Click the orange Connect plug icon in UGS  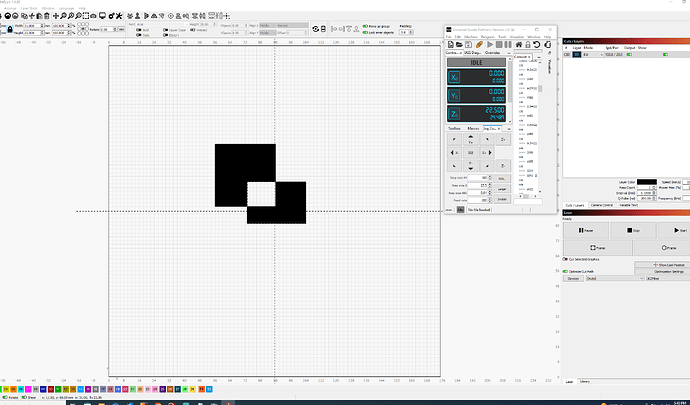click(x=479, y=44)
